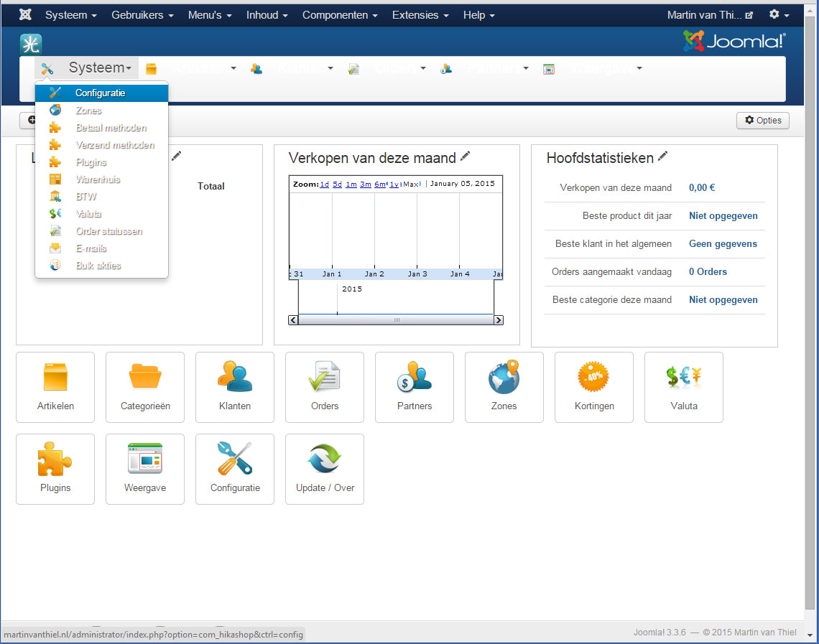
Task: Click the 0,00 € sales link
Action: (702, 188)
